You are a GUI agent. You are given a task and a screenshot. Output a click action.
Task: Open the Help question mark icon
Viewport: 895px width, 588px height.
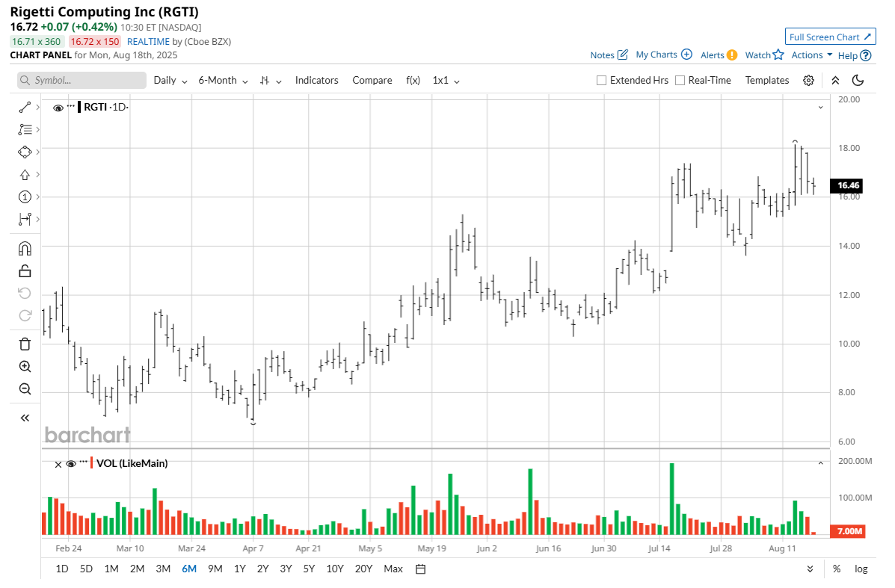[866, 55]
